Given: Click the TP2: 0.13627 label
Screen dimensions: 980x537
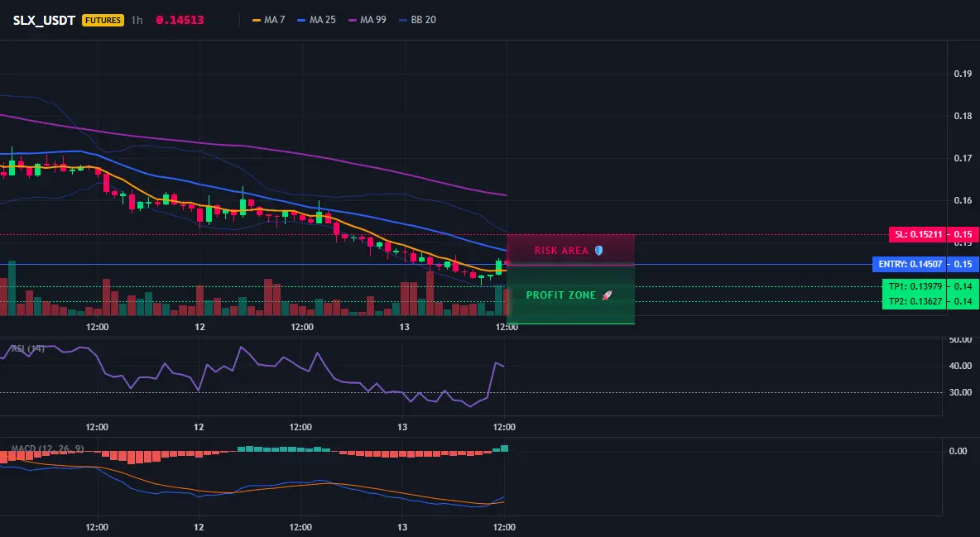Looking at the screenshot, I should click(x=915, y=301).
